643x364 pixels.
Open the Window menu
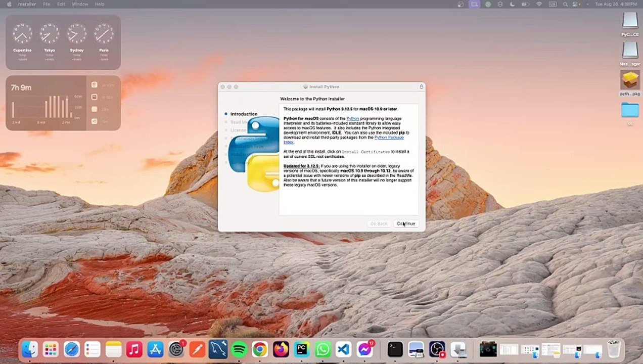[80, 4]
